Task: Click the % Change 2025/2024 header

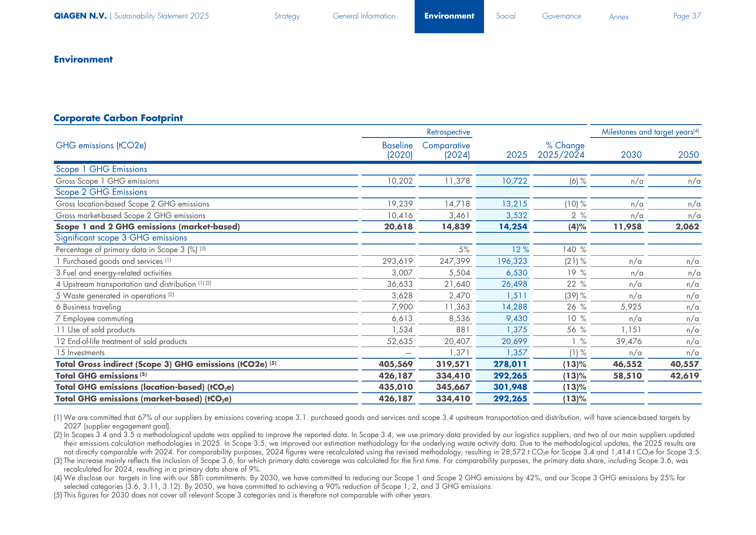Action: [x=561, y=150]
